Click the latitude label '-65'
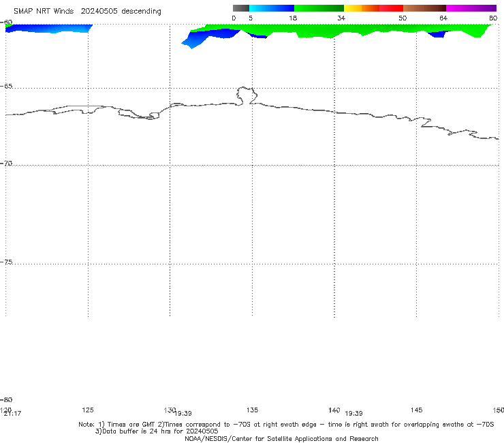This screenshot has height=443, width=504. 6,87
